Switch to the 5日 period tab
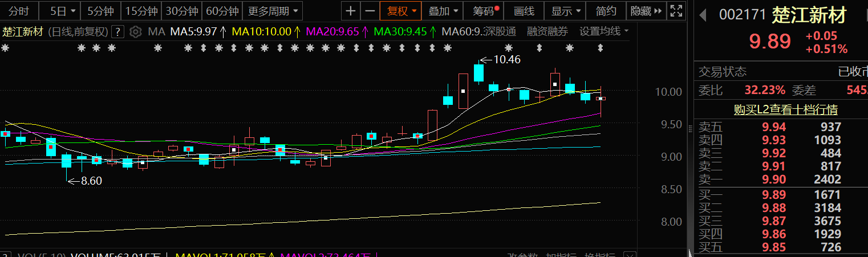The width and height of the screenshot is (868, 257). pos(59,10)
